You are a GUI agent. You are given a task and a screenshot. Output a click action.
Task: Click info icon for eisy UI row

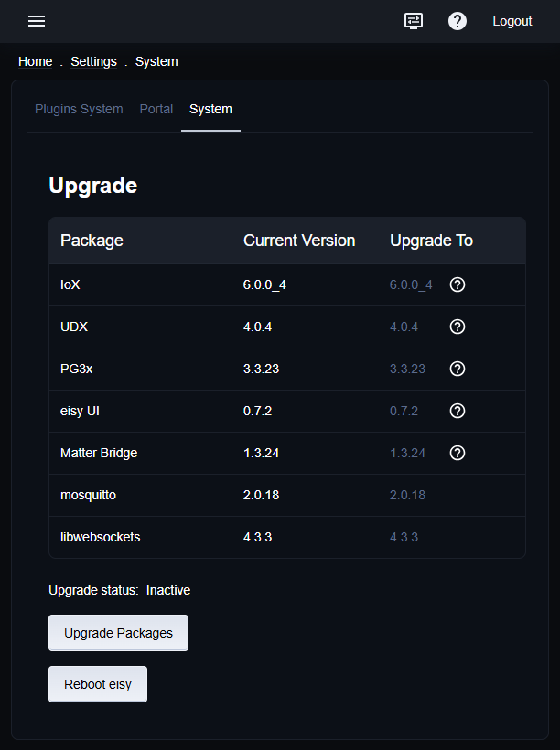458,411
